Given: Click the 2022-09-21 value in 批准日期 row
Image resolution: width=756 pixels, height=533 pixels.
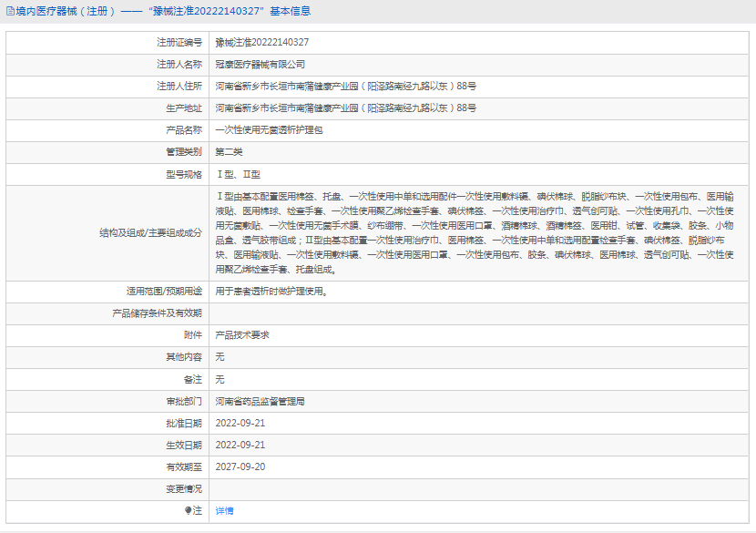Looking at the screenshot, I should [x=240, y=423].
